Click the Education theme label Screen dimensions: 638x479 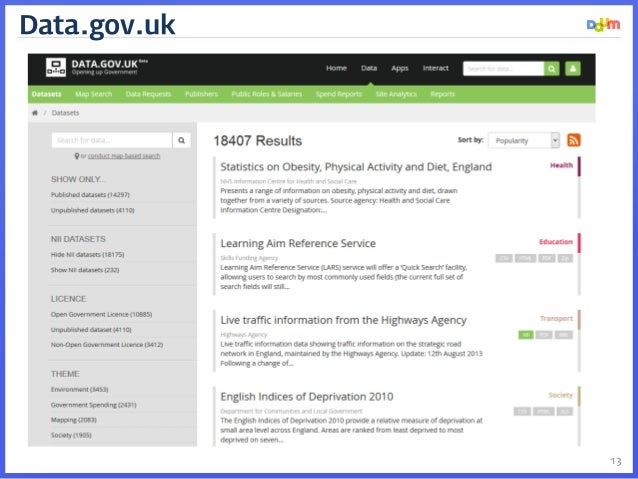pyautogui.click(x=556, y=242)
